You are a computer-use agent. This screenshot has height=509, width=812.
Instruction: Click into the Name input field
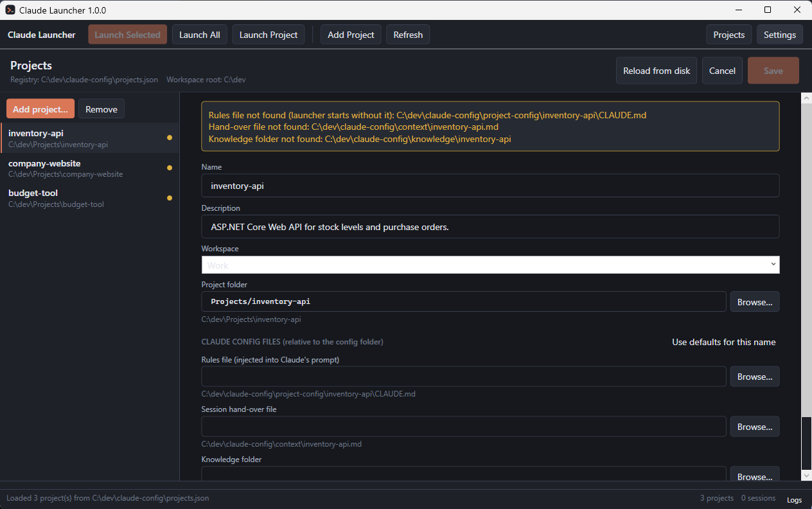(x=490, y=186)
